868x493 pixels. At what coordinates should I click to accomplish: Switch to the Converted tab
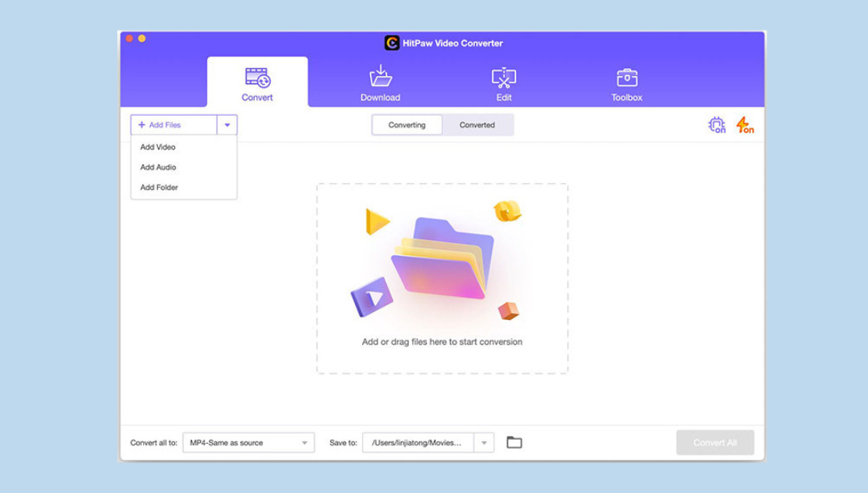[x=477, y=125]
